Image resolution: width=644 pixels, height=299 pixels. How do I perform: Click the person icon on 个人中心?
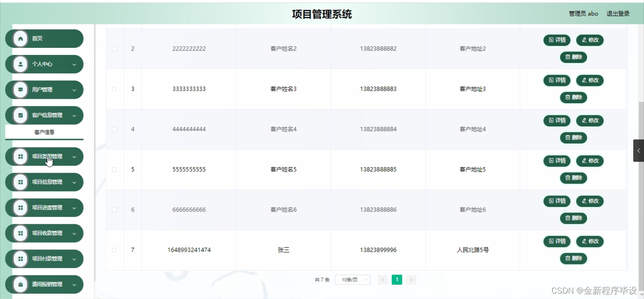coord(20,64)
